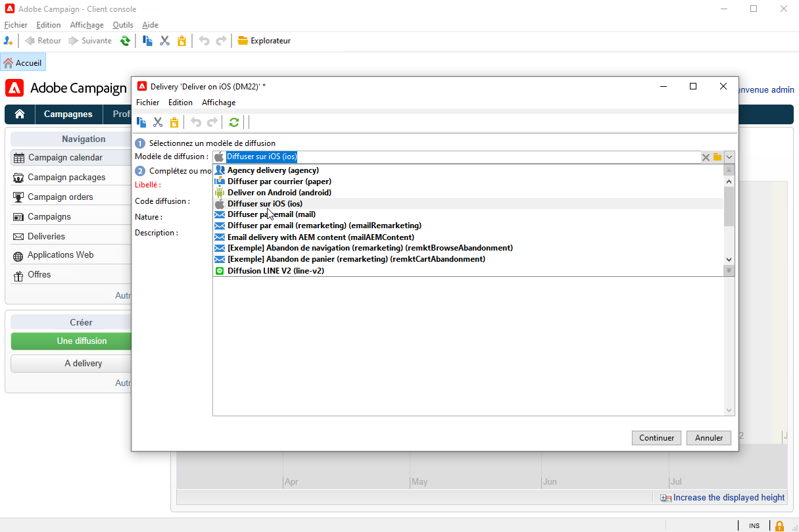Image resolution: width=799 pixels, height=532 pixels.
Task: Click template list scrollbar up arrow
Action: click(729, 181)
